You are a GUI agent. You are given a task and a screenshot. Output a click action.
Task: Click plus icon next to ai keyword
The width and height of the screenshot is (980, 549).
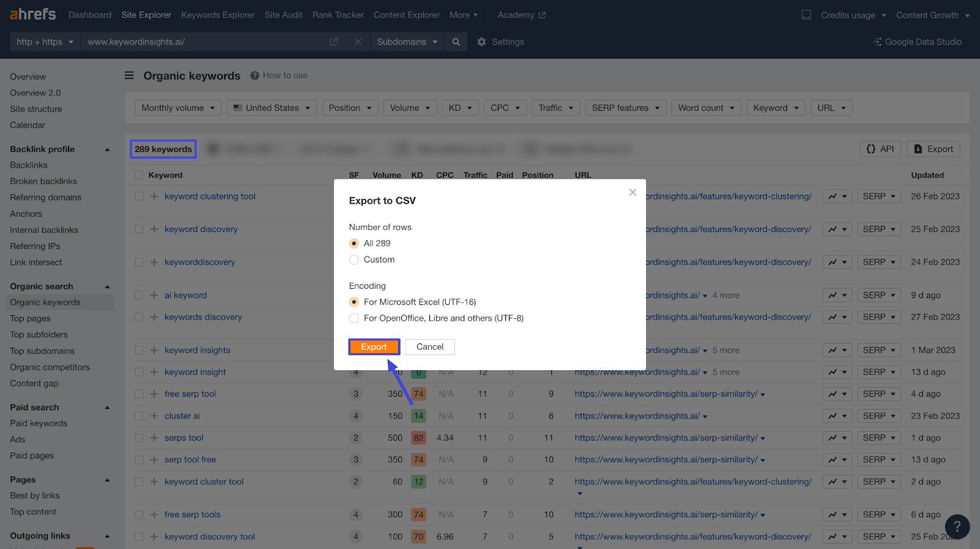154,295
